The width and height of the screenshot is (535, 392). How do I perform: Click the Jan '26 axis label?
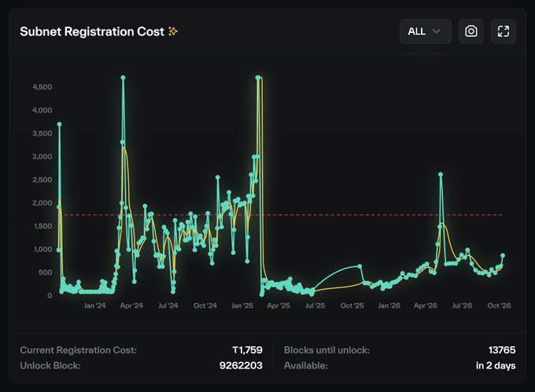point(389,305)
